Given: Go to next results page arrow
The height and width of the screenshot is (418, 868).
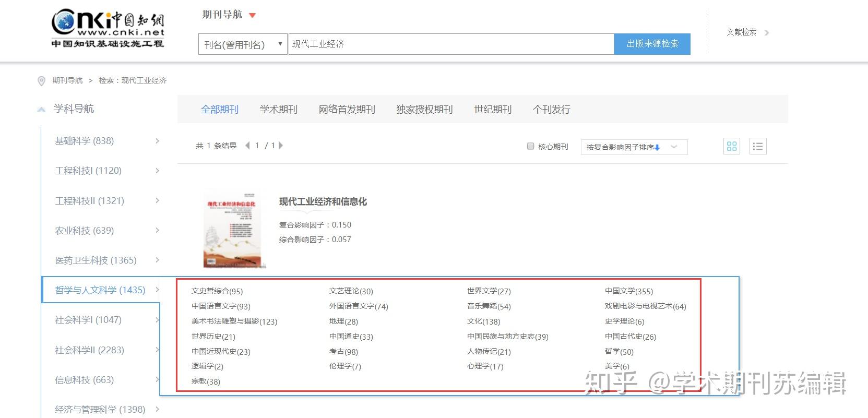Looking at the screenshot, I should coord(281,146).
